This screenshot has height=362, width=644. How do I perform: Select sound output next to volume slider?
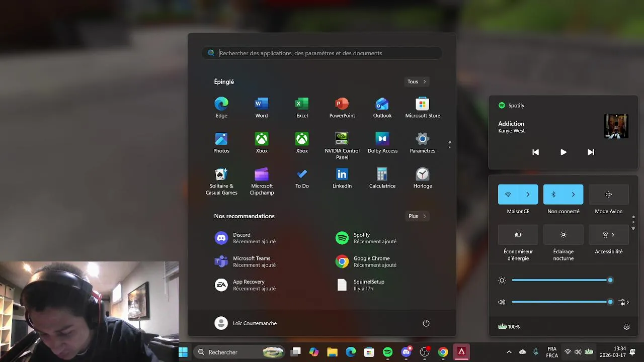(x=624, y=302)
